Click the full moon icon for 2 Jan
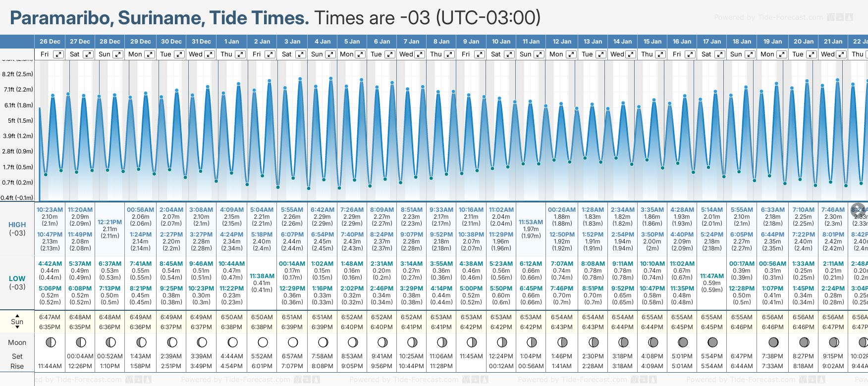This screenshot has height=386, width=868. point(263,342)
